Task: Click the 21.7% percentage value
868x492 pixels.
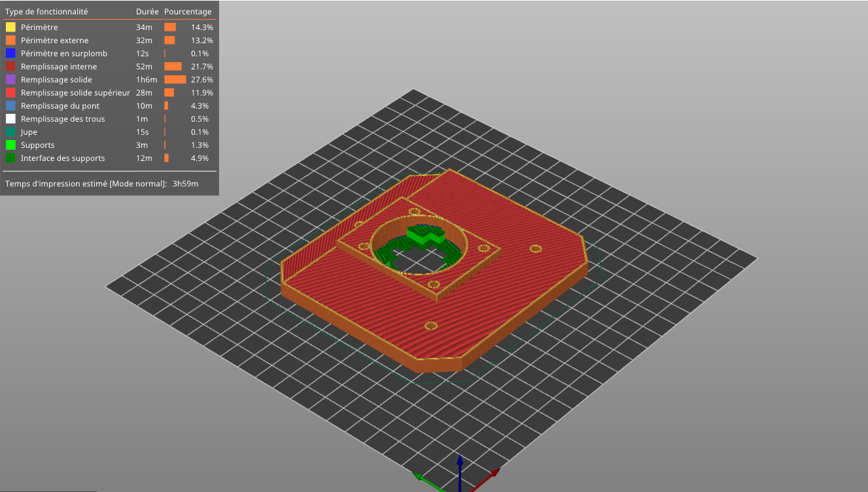Action: point(201,67)
